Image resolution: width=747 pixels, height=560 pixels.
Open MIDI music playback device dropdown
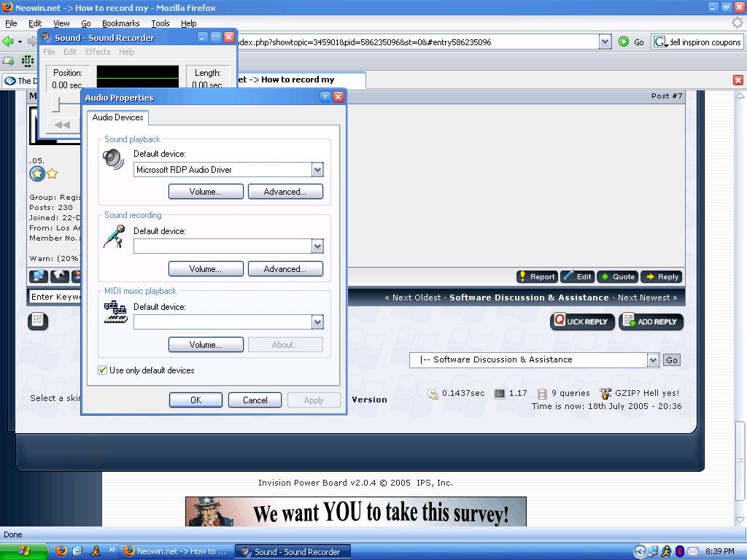pos(317,322)
